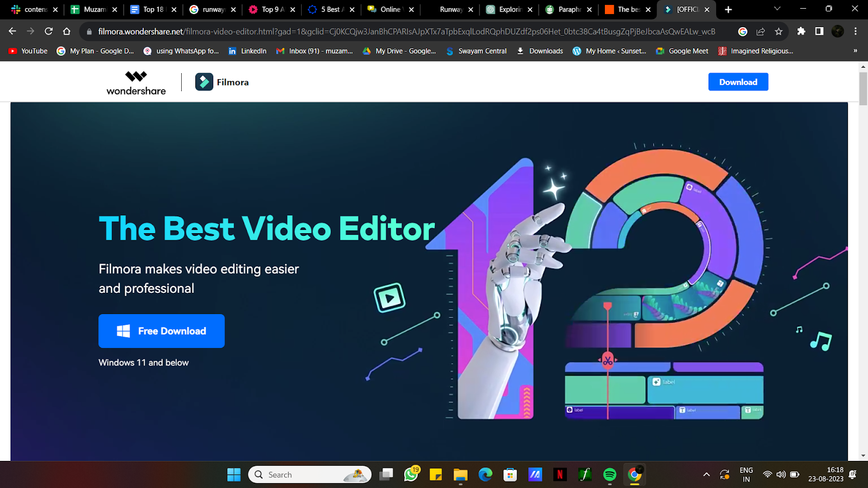Open YouTube bookmark

(x=28, y=51)
